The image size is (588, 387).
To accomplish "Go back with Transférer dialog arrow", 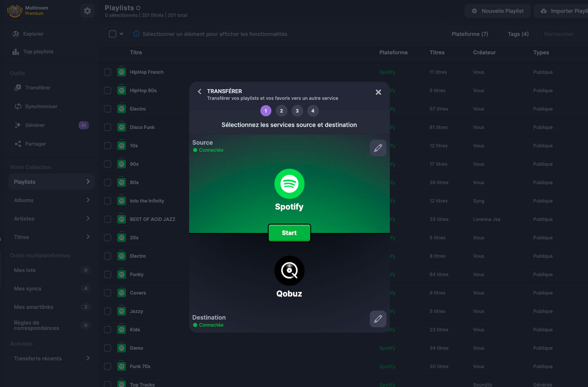I will pos(199,92).
